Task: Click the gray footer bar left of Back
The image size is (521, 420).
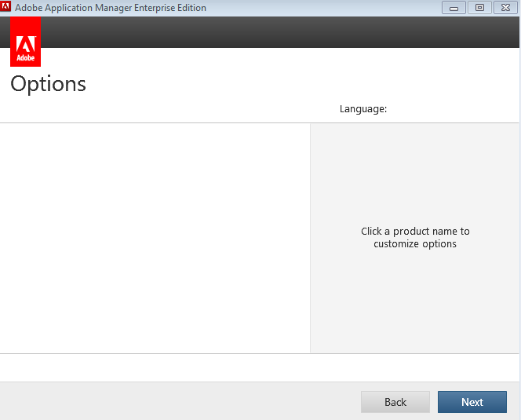Action: [x=173, y=401]
